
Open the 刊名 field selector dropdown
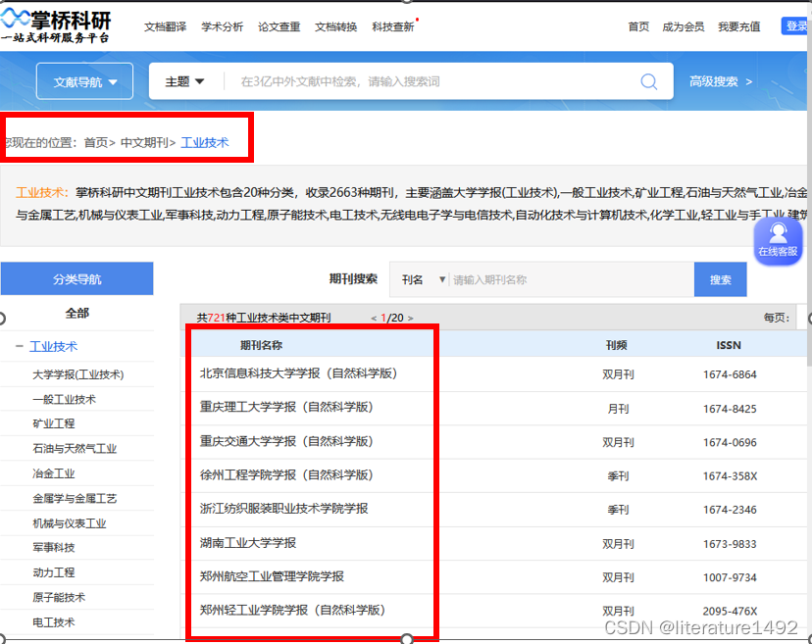click(x=423, y=279)
